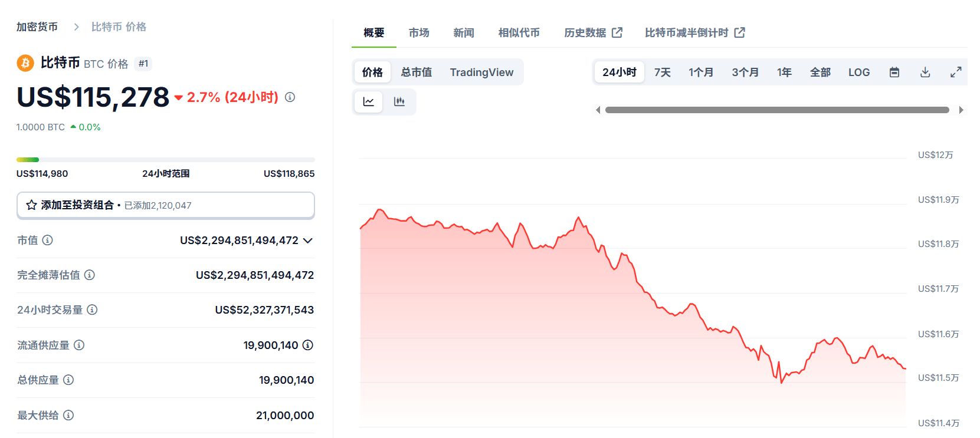This screenshot has width=980, height=438.
Task: Click the info icon next to 总供应量
Action: pos(68,380)
